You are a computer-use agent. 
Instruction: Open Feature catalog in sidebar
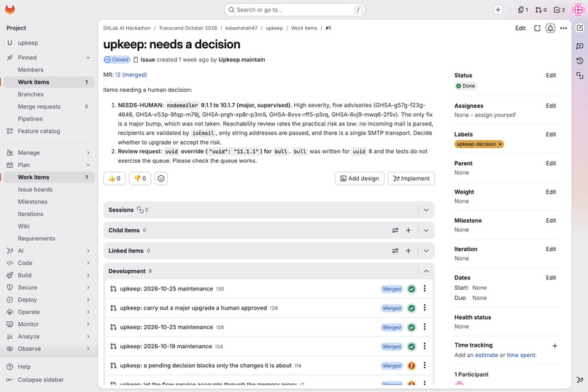point(49,131)
